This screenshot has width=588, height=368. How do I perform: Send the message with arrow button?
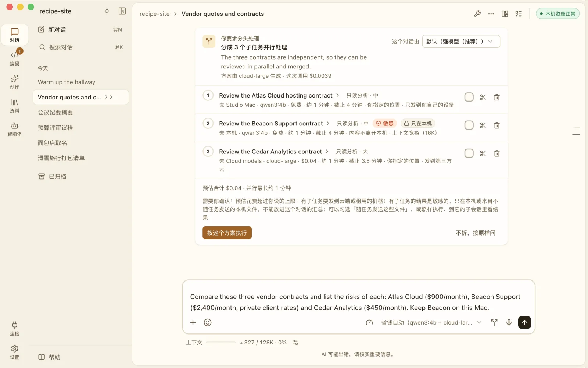pos(524,322)
